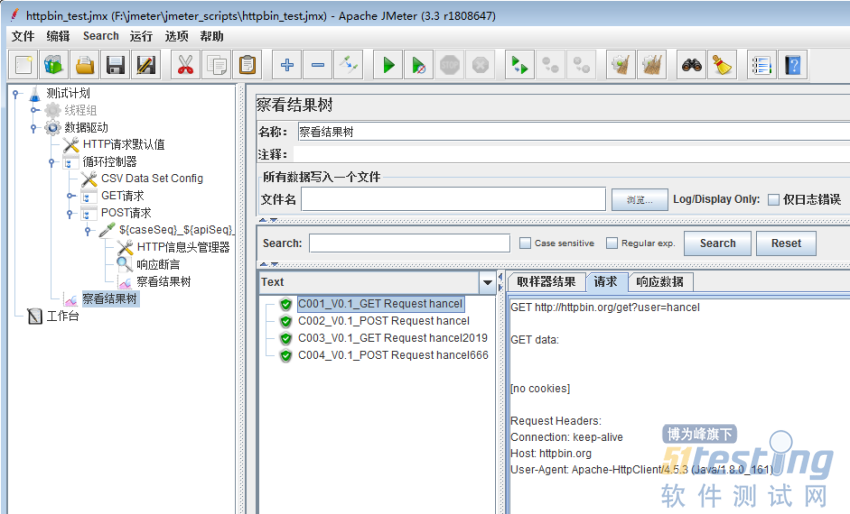Open the 运行 menu
This screenshot has height=514, width=850.
point(141,36)
